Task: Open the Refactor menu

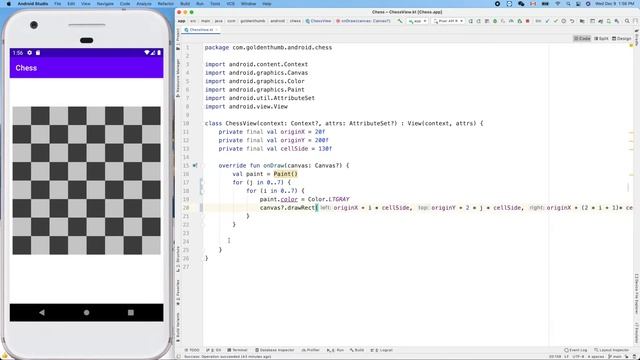Action: 165,4
